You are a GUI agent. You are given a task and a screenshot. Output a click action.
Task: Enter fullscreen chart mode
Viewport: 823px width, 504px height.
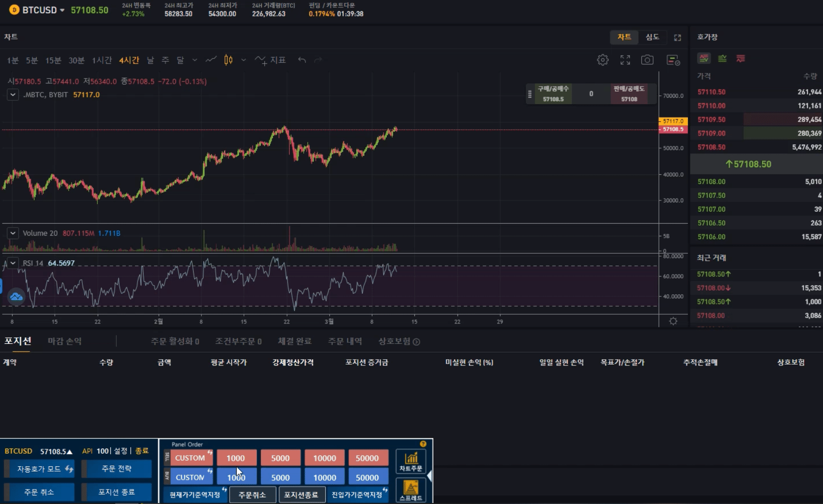coord(625,60)
